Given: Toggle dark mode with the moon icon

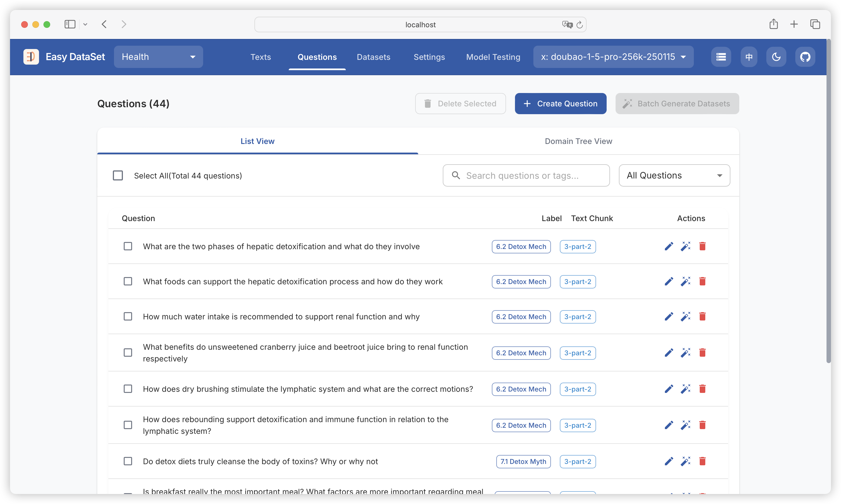Looking at the screenshot, I should point(776,57).
